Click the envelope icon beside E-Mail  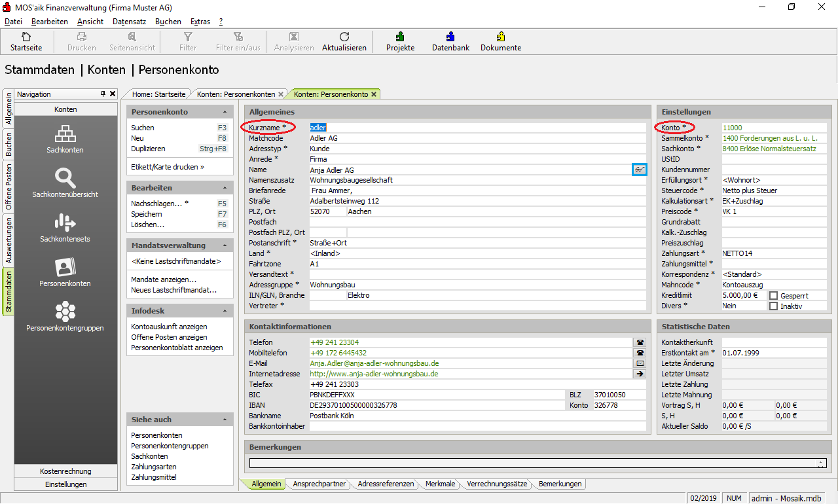(639, 363)
